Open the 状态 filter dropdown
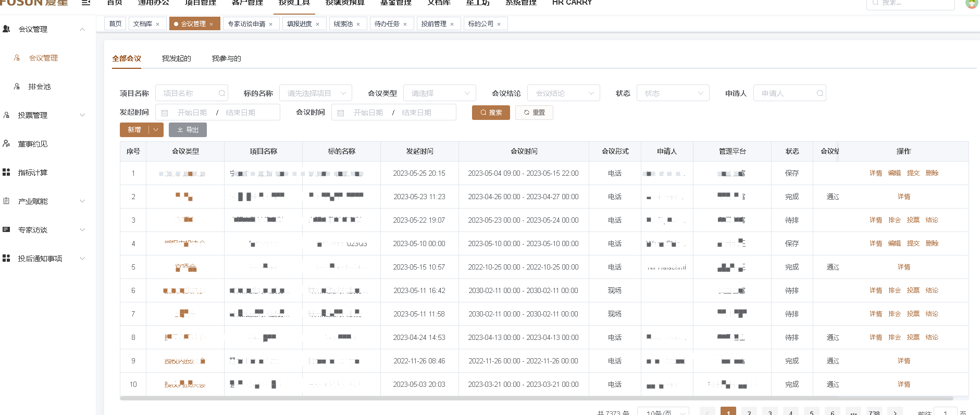The height and width of the screenshot is (415, 980). pos(673,93)
